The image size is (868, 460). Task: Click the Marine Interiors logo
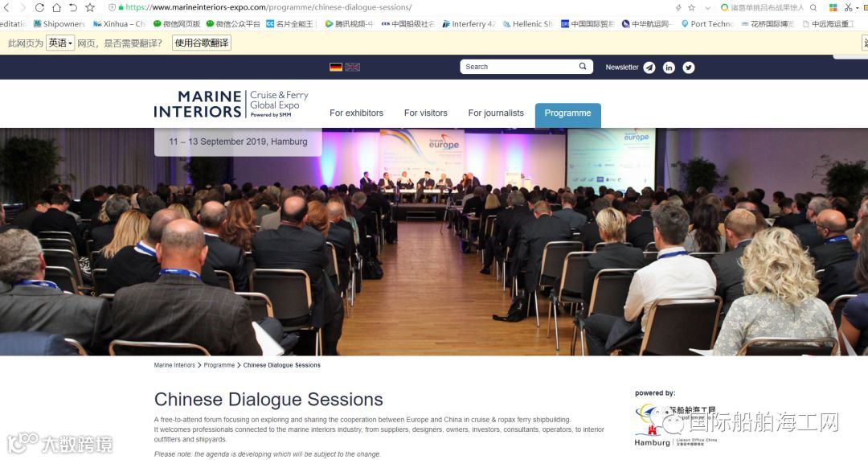point(231,104)
